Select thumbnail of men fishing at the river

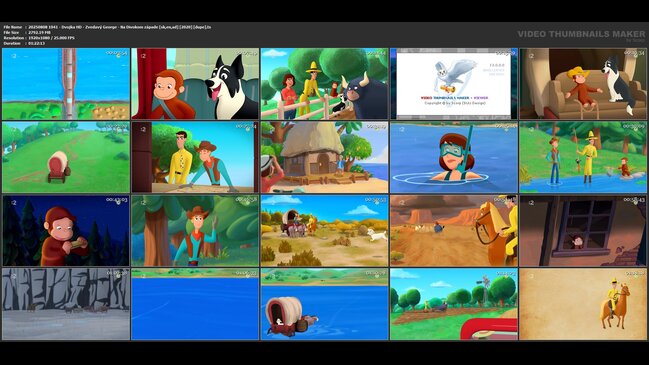583,157
